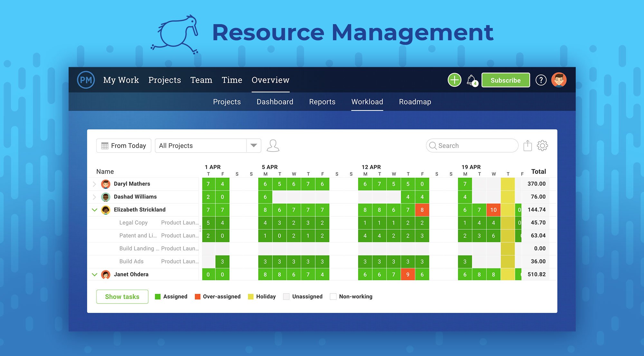The height and width of the screenshot is (356, 644).
Task: Open the calendar date picker icon
Action: [104, 145]
